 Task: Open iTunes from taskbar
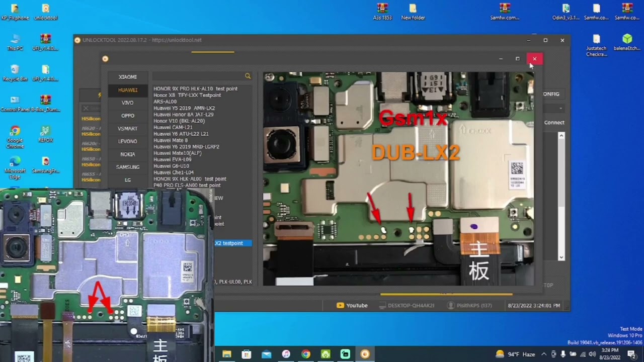pyautogui.click(x=286, y=354)
